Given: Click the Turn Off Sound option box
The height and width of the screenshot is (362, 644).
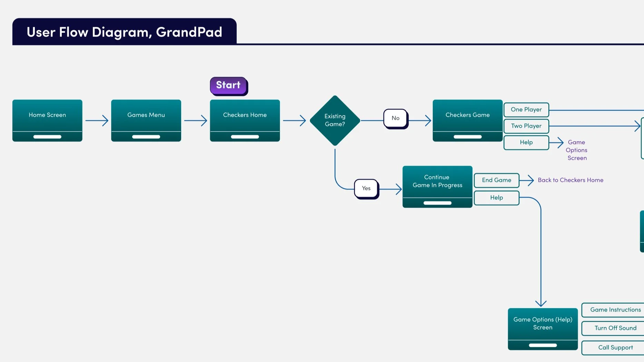Looking at the screenshot, I should (613, 328).
